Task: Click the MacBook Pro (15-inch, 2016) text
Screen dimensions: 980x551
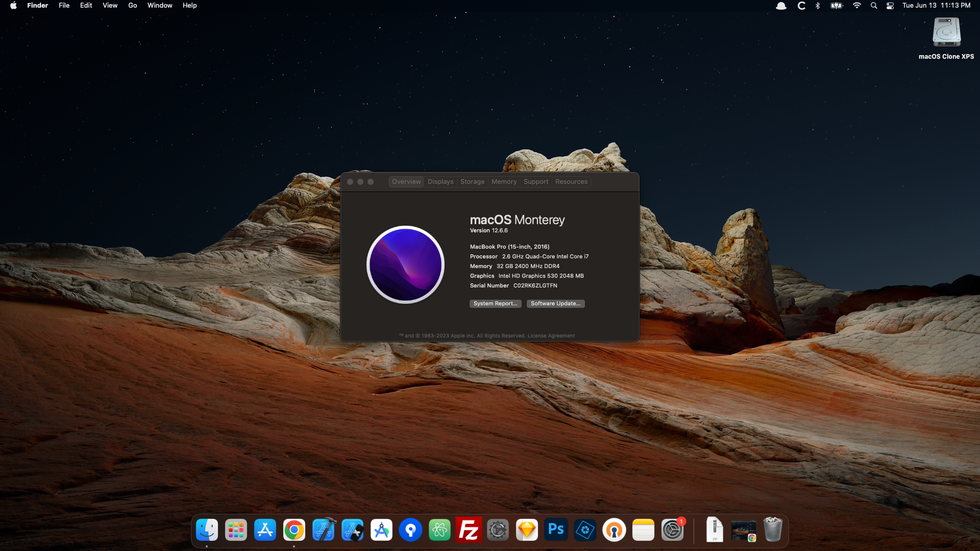Action: pos(509,247)
